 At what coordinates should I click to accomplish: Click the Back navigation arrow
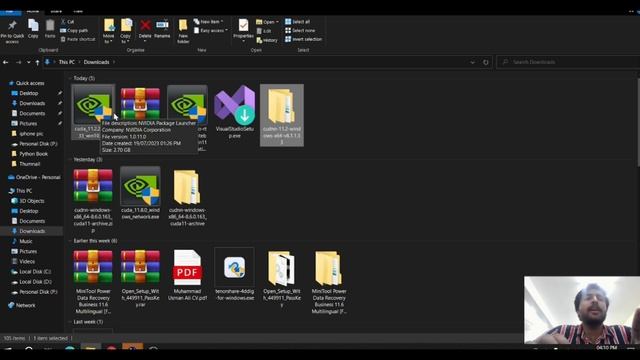tap(6, 62)
